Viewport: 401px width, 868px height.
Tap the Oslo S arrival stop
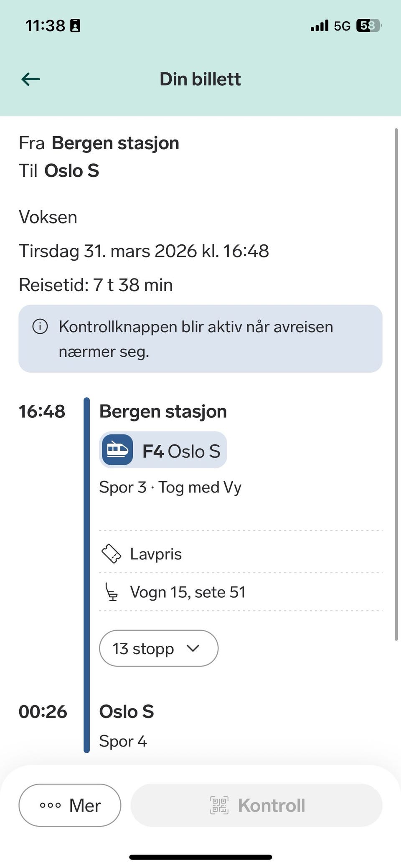coord(127,712)
